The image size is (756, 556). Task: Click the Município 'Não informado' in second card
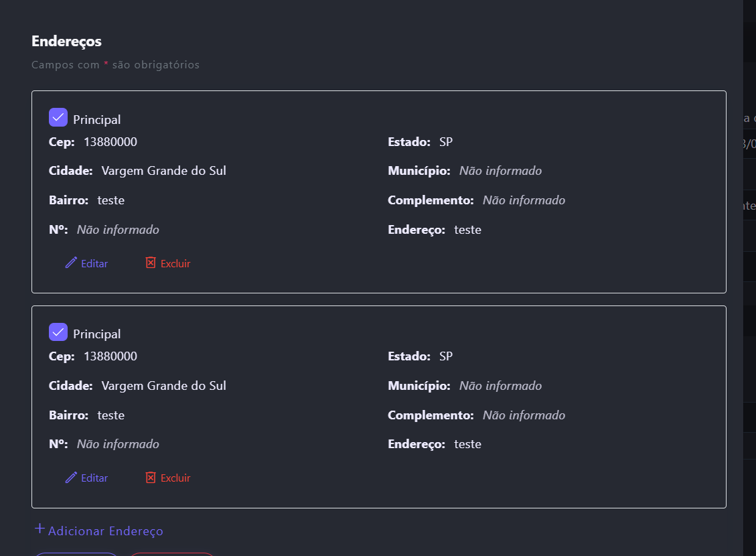click(x=500, y=386)
